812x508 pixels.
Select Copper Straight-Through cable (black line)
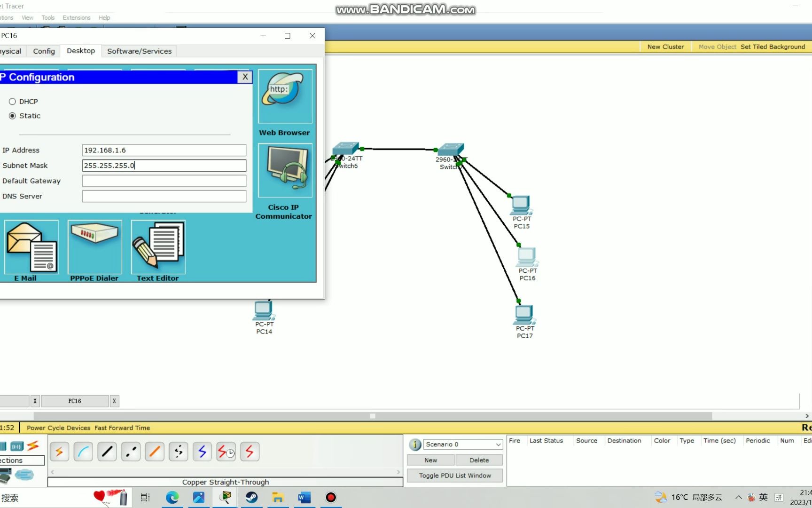[107, 452]
